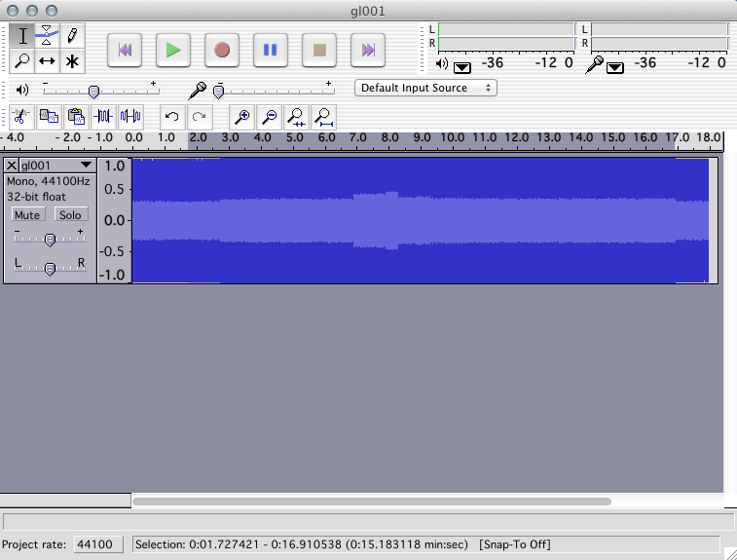Click the recording level meter
Image resolution: width=737 pixels, height=560 pixels.
tap(658, 37)
